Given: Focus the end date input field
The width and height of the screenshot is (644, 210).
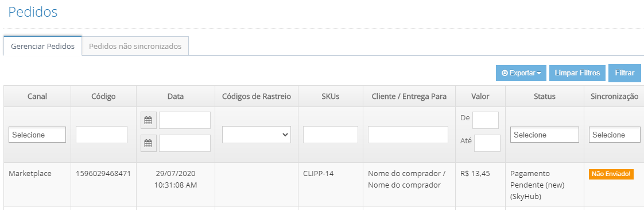Looking at the screenshot, I should (185, 143).
